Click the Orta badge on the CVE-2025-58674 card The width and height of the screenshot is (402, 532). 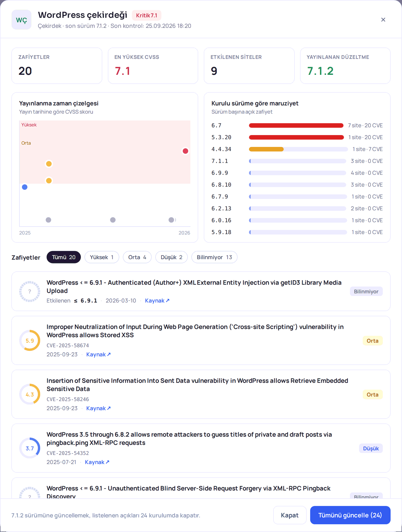372,341
